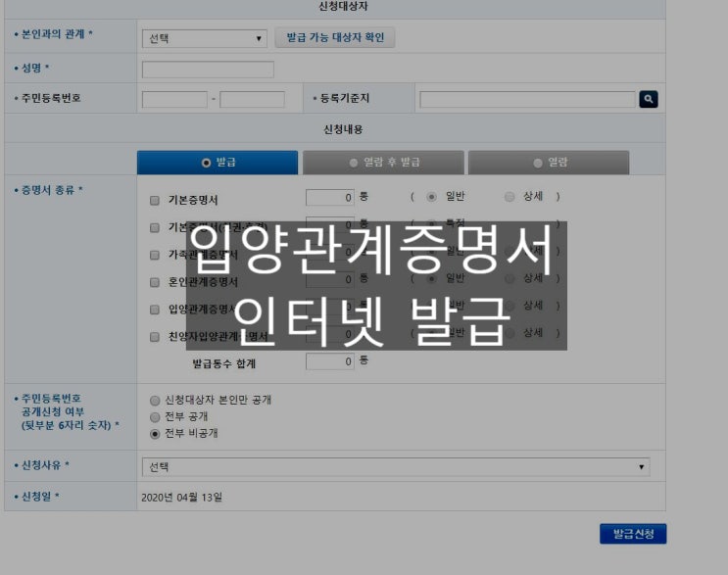Screen dimensions: 728x575
Task: Check the 기본증명서 checkbox
Action: [155, 201]
